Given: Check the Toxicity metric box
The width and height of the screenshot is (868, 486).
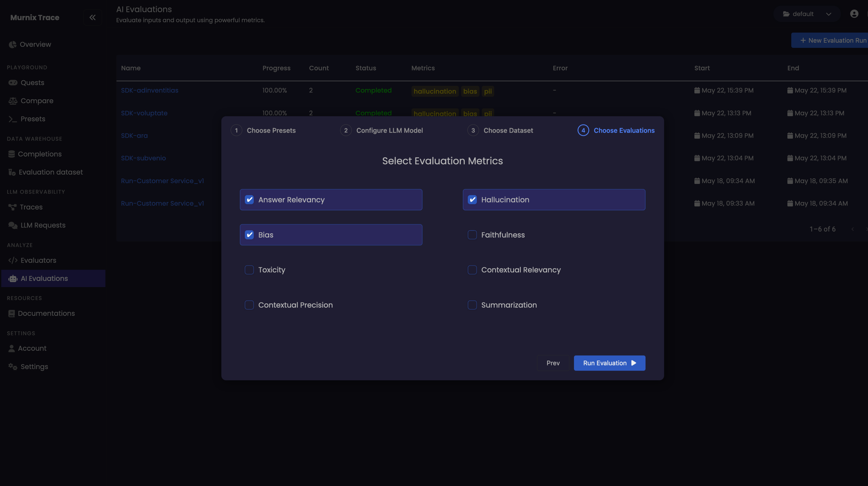Looking at the screenshot, I should tap(249, 270).
